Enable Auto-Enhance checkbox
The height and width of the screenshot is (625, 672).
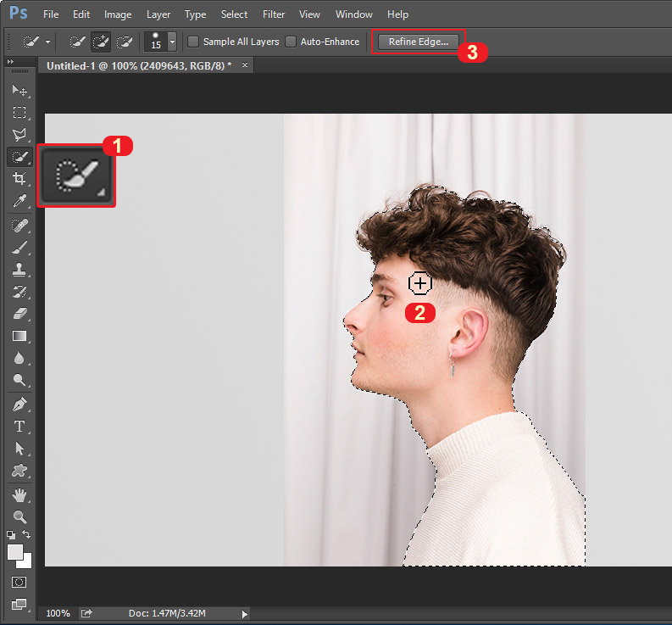click(x=291, y=42)
